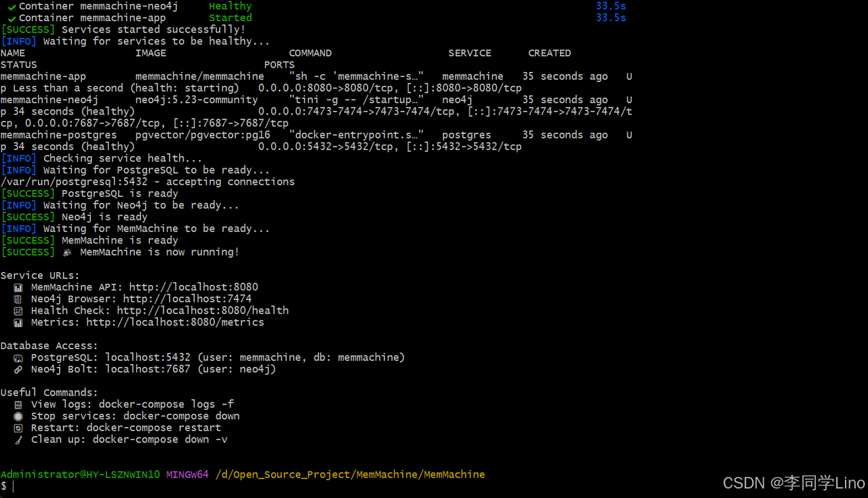
Task: Click '[SUCCESS] Services started successfully!' line
Action: pyautogui.click(x=123, y=29)
